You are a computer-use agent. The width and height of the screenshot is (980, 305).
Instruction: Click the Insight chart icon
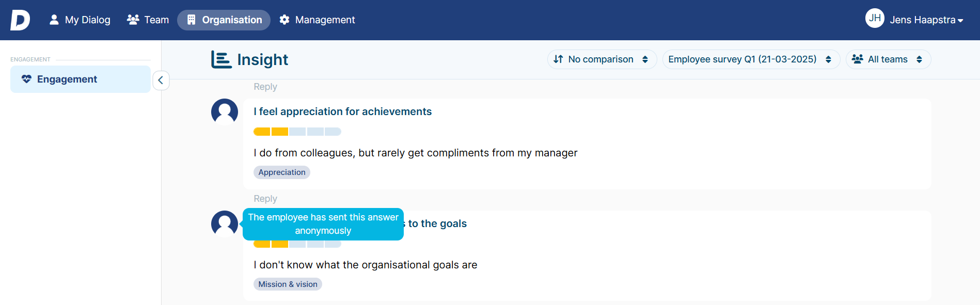tap(221, 59)
